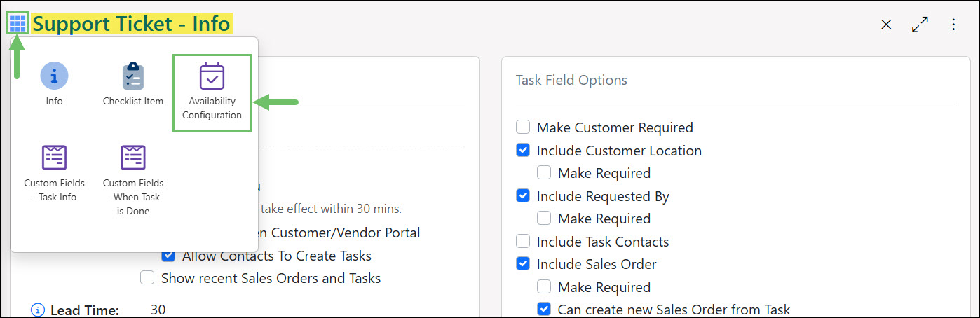Uncheck Allow Contacts To Create Tasks
Viewport: 980px width, 318px height.
[168, 256]
